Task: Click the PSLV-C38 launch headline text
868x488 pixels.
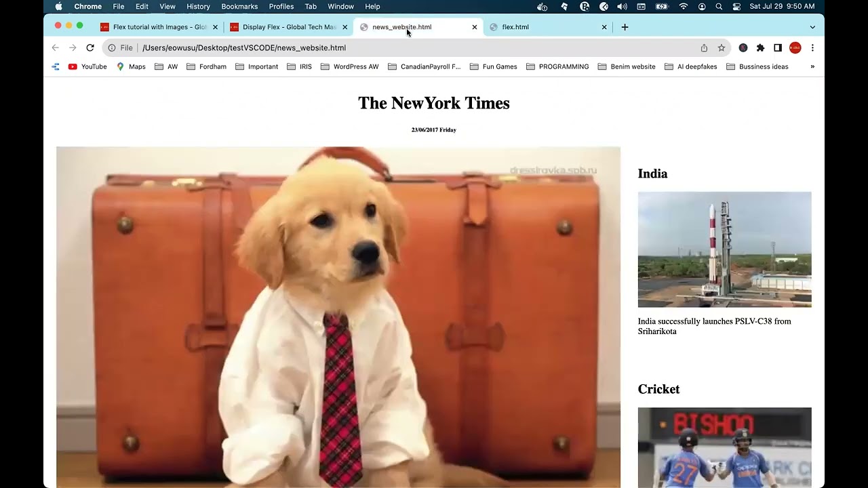Action: pos(715,326)
